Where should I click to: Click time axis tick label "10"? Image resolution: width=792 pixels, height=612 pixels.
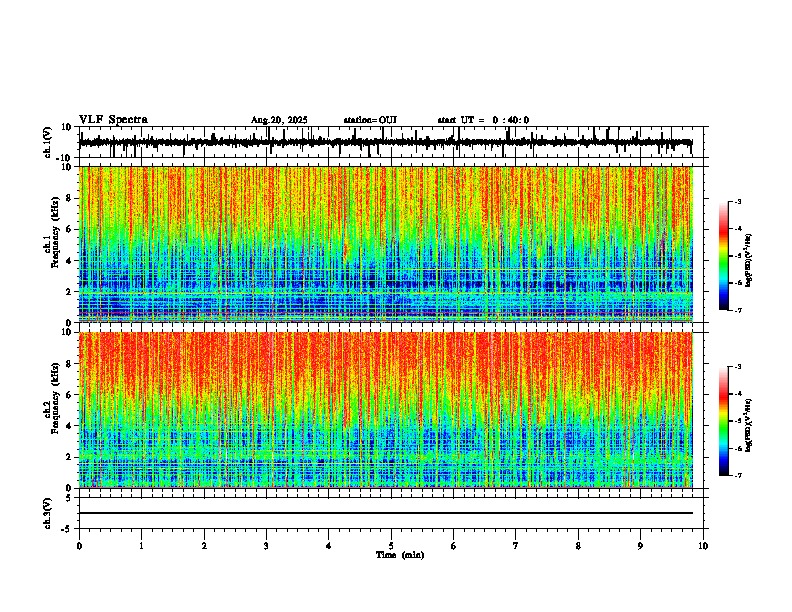(703, 546)
